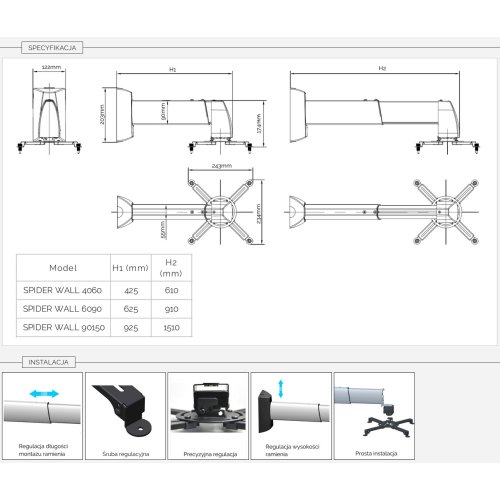Click the H1 side view mount drawing
The height and width of the screenshot is (500, 500).
click(184, 110)
